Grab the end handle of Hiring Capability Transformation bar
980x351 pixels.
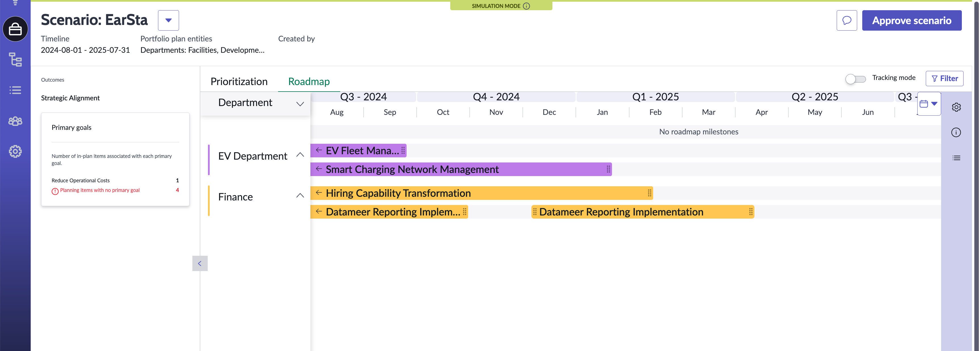pyautogui.click(x=649, y=193)
